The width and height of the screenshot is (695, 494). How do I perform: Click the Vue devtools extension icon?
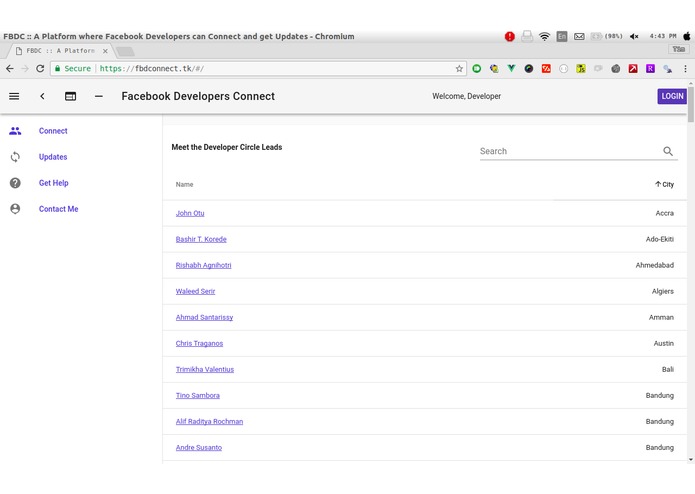511,68
